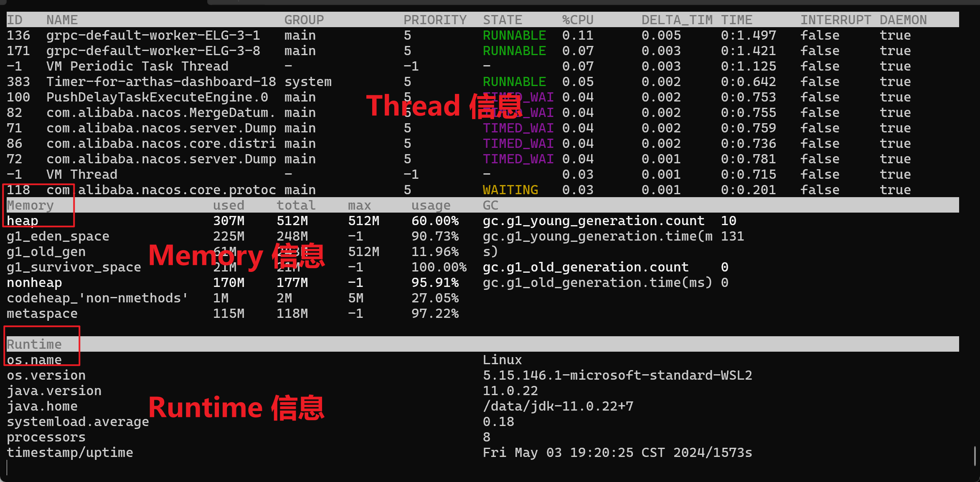The width and height of the screenshot is (980, 482).
Task: Select the Runtime section header label
Action: tap(34, 345)
